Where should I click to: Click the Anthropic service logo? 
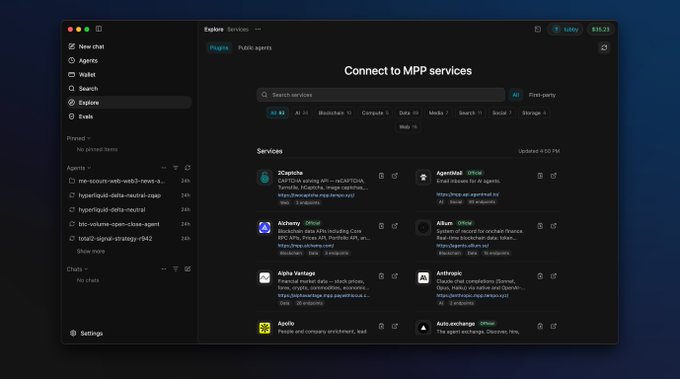(423, 278)
